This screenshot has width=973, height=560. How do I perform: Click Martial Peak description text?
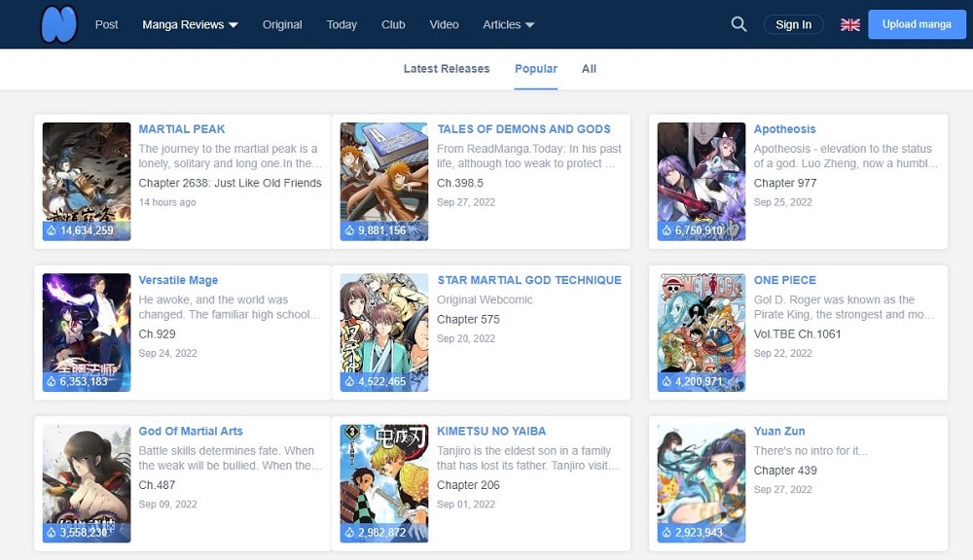(231, 157)
